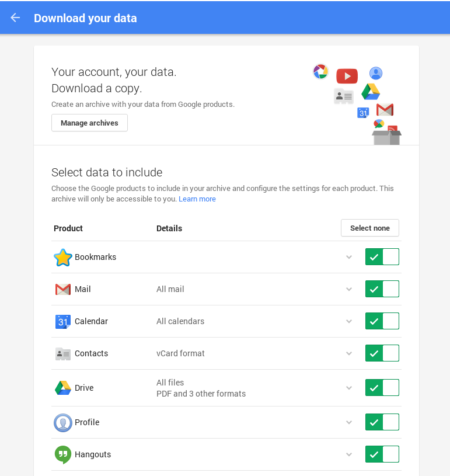Expand the Mail details chevron
This screenshot has width=450, height=476.
[x=349, y=289]
